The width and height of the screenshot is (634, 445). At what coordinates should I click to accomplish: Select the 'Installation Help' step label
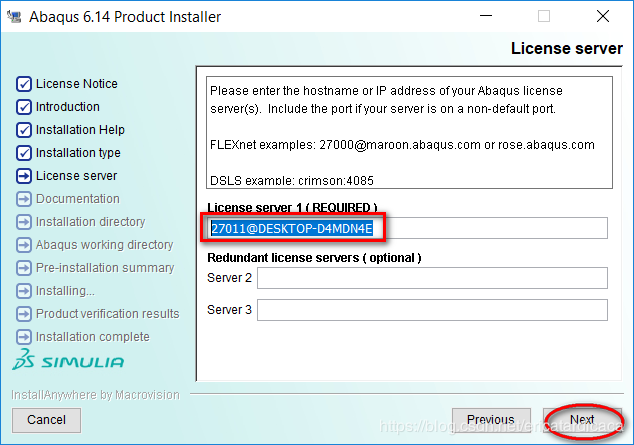click(80, 130)
